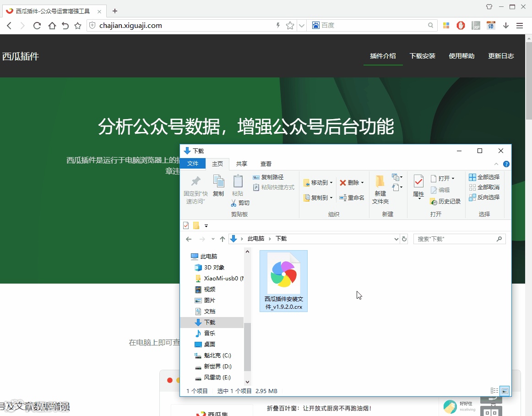
Task: Click the blue help question mark in Explorer
Action: point(506,164)
